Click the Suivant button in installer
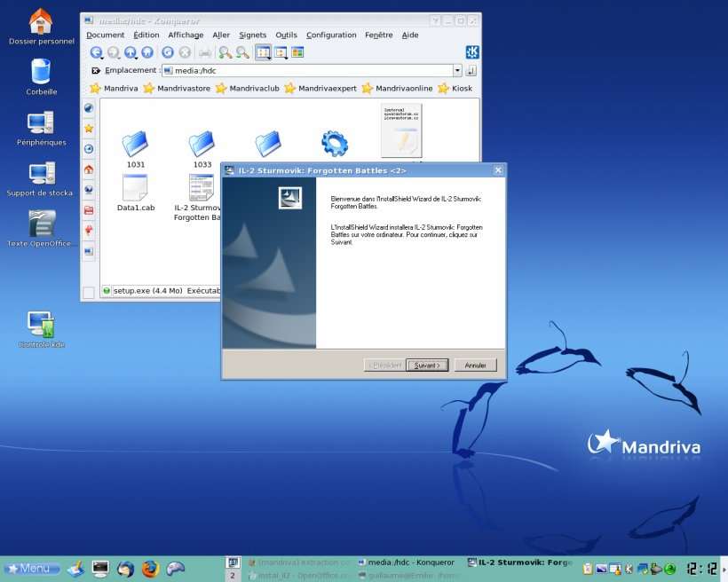Screen dimensions: 728x582 (427, 366)
